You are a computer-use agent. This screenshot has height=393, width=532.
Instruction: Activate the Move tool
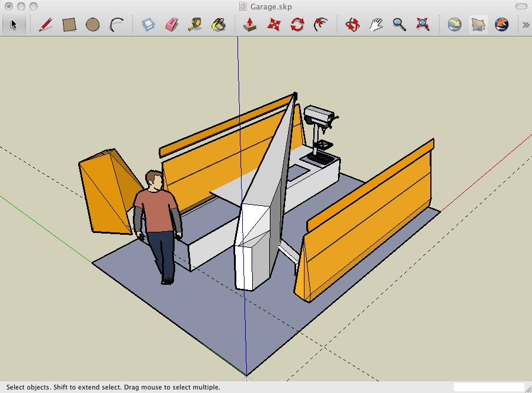pyautogui.click(x=273, y=25)
